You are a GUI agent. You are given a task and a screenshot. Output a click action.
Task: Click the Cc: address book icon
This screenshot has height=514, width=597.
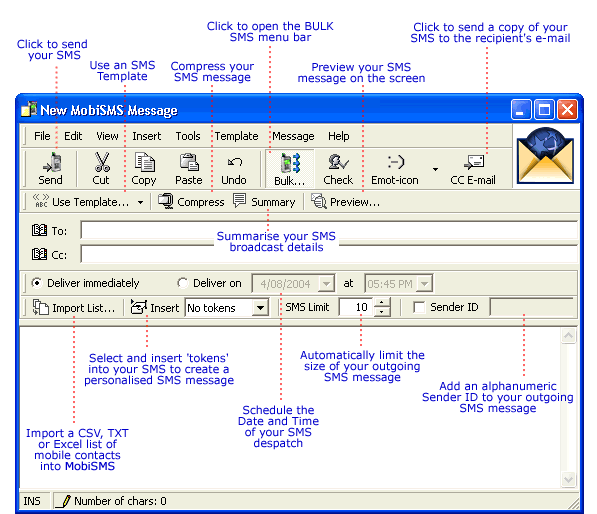[x=39, y=254]
